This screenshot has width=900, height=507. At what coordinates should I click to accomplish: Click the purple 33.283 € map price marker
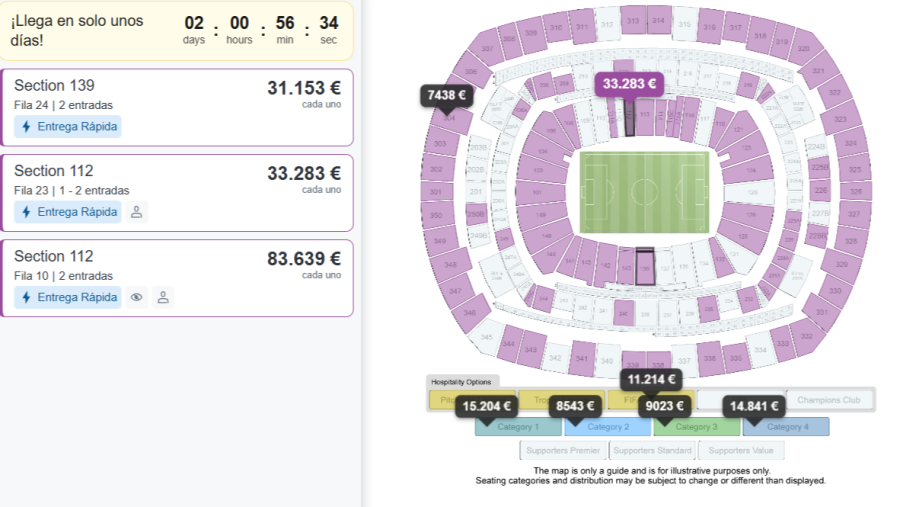(629, 84)
